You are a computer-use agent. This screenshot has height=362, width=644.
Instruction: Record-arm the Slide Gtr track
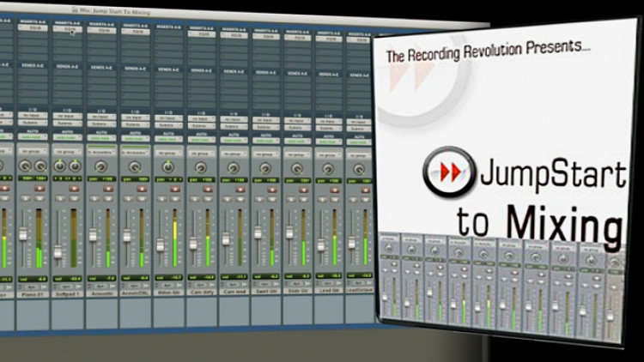(303, 190)
